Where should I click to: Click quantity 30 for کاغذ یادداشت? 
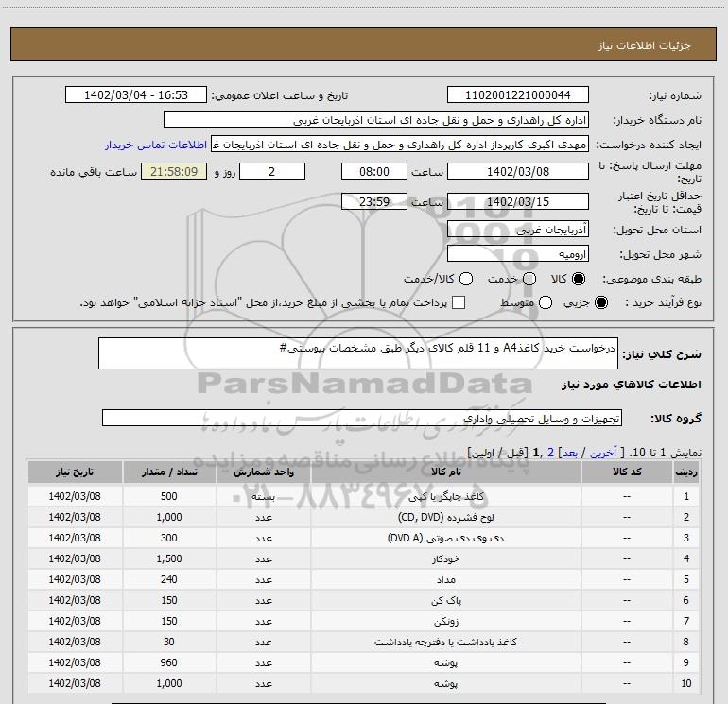click(169, 642)
